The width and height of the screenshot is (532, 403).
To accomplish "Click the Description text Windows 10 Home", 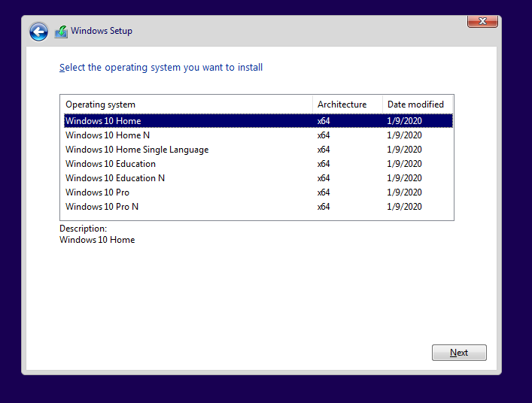I will (97, 240).
